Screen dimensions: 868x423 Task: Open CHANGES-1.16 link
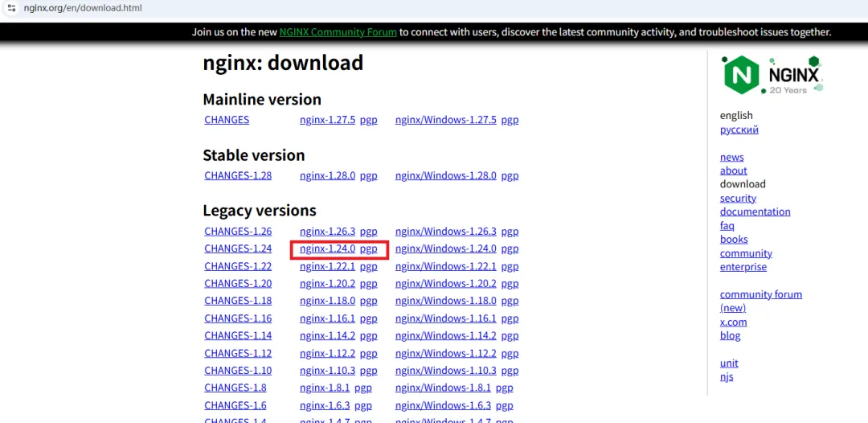tap(238, 318)
